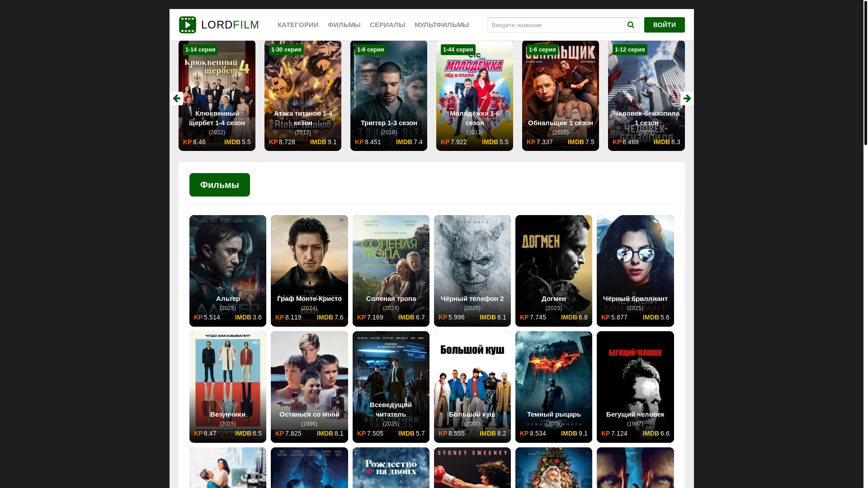This screenshot has width=868, height=488.
Task: Open the Везунчики movie card
Action: pos(228,387)
